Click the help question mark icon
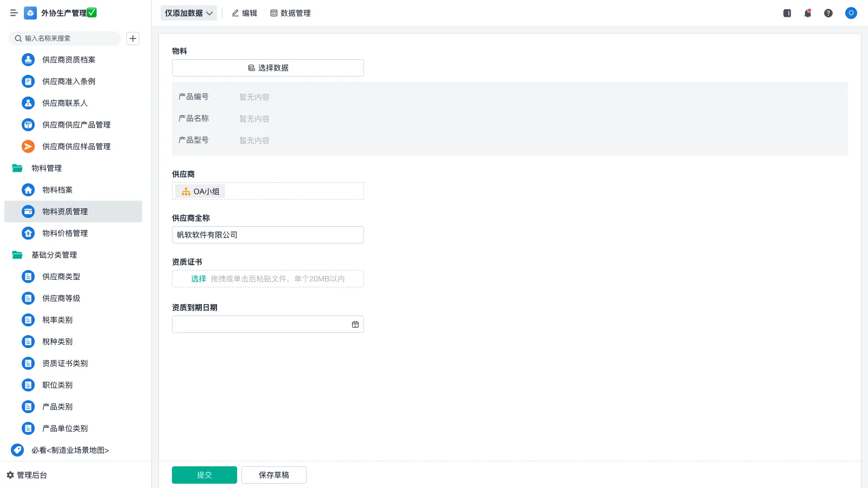868x488 pixels. click(828, 13)
